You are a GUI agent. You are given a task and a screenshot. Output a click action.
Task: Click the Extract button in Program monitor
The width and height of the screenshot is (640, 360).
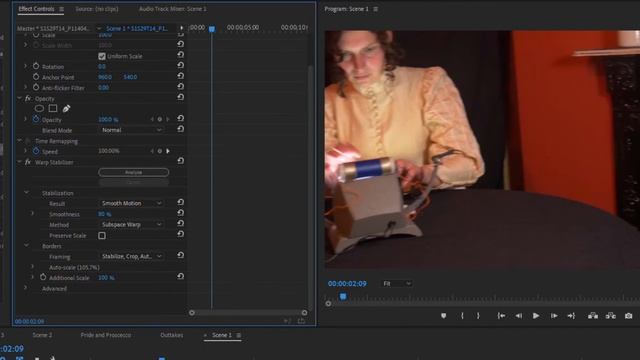click(x=611, y=316)
